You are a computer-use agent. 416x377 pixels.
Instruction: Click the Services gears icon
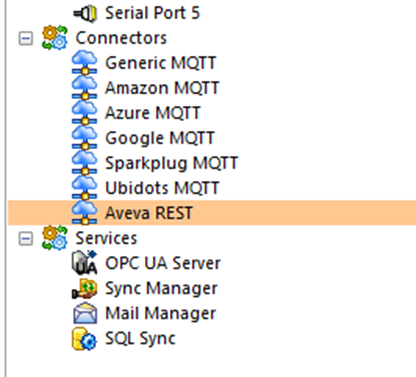tap(55, 238)
